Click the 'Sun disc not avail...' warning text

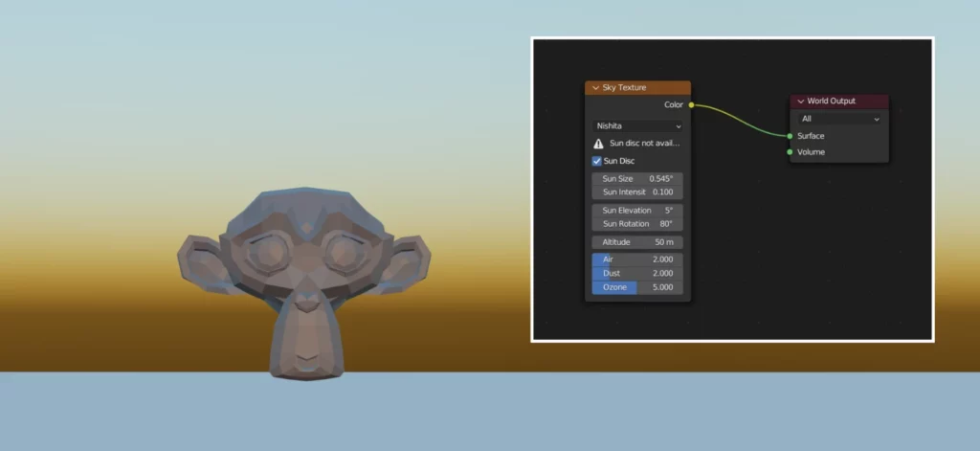(644, 144)
